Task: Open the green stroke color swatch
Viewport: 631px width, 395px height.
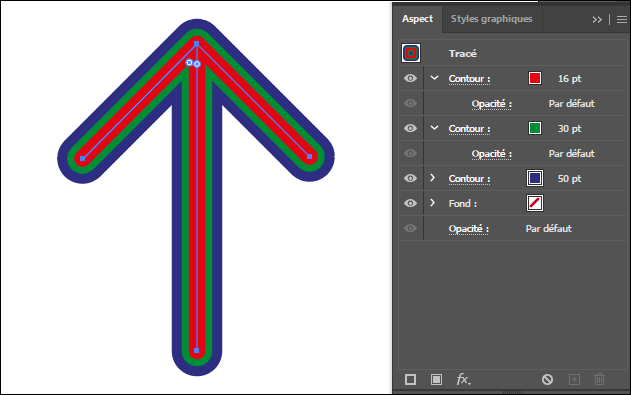Action: (535, 128)
